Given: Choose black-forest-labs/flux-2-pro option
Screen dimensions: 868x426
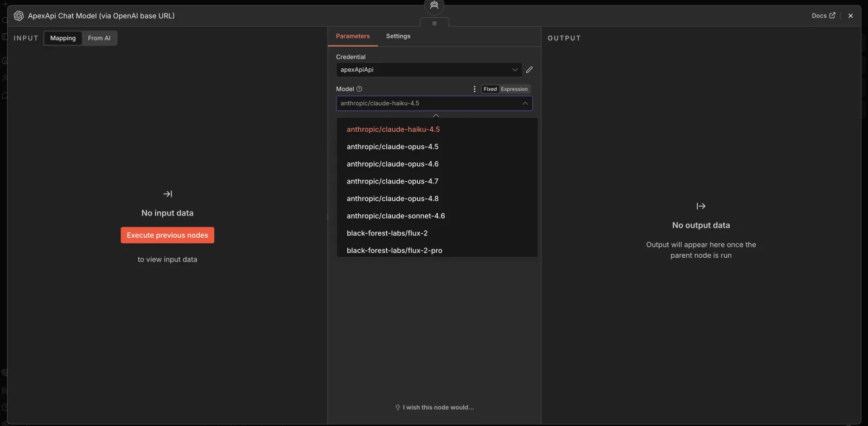Looking at the screenshot, I should click(437, 250).
